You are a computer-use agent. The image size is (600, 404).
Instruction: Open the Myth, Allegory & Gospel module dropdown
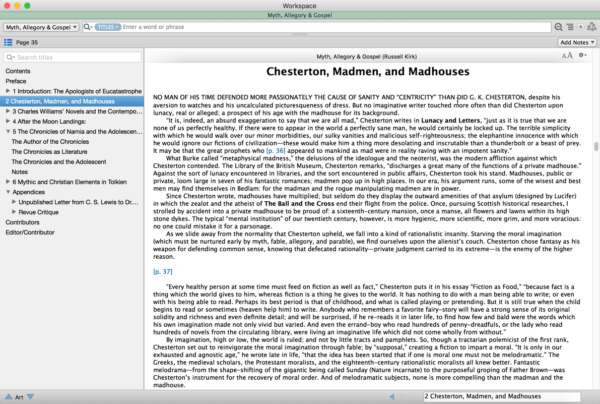coord(40,27)
